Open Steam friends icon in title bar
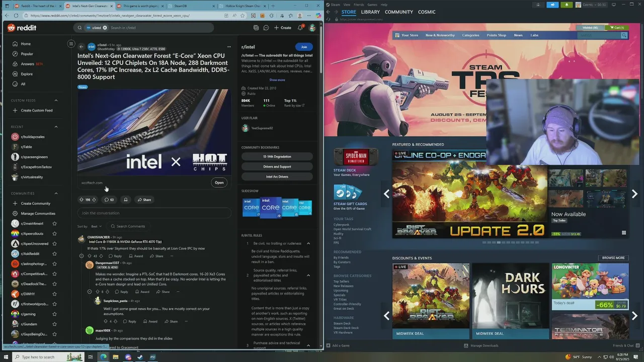The image size is (644, 362). (538, 5)
